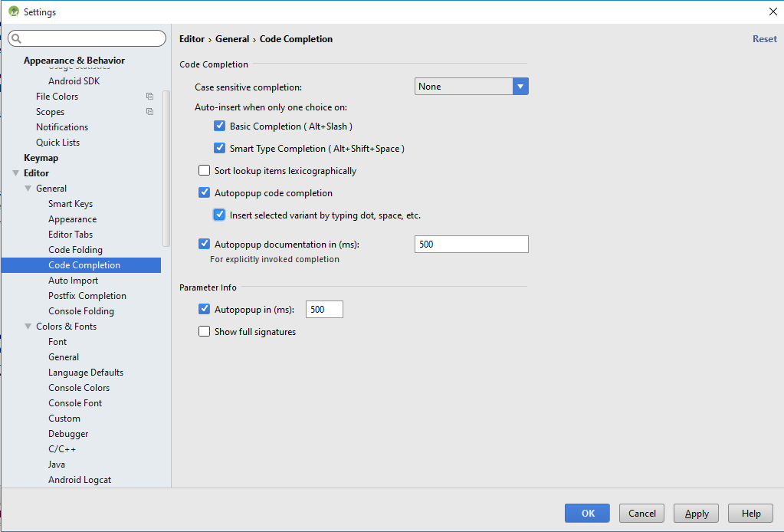Enable Show full signatures checkbox
Screen dimensions: 784x532
204,331
